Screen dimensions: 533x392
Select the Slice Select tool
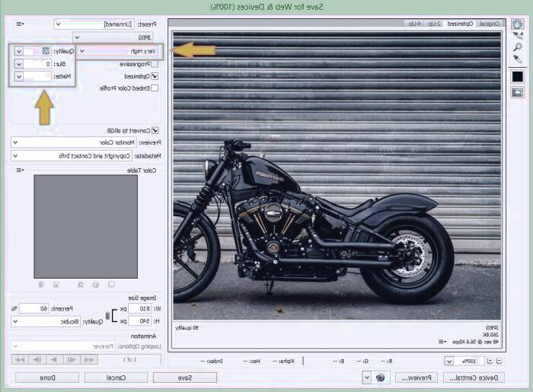(517, 35)
